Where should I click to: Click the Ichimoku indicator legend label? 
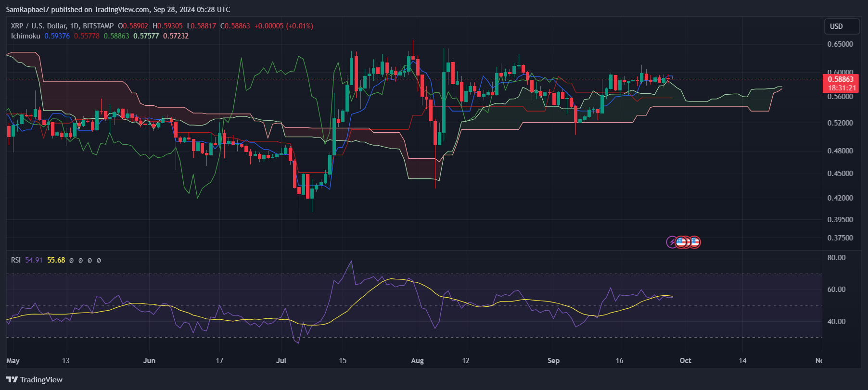[x=26, y=36]
